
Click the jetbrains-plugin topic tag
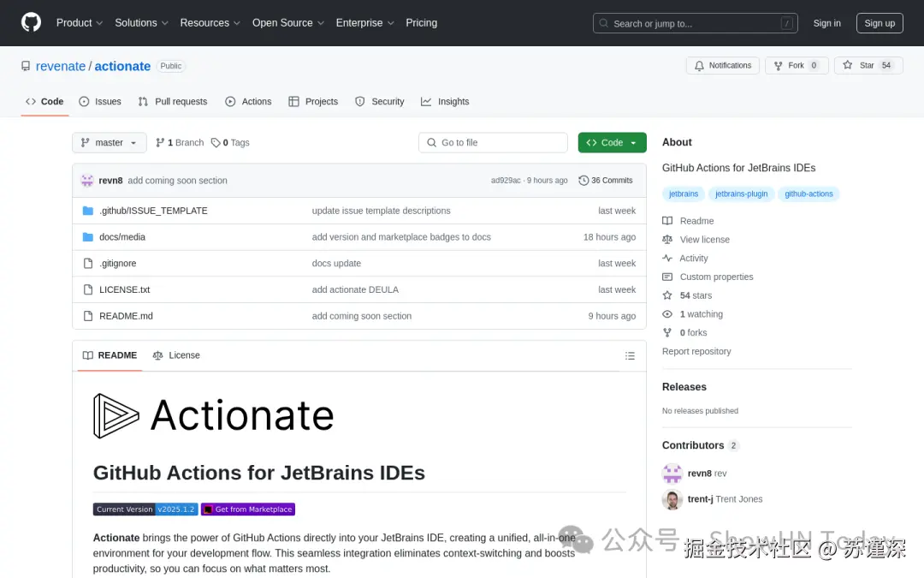(x=741, y=194)
